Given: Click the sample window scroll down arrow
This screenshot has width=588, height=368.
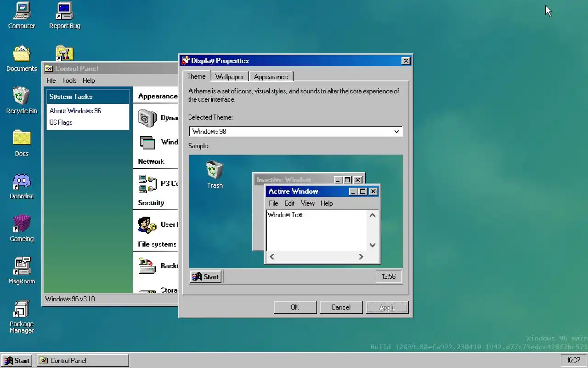Looking at the screenshot, I should pos(373,245).
